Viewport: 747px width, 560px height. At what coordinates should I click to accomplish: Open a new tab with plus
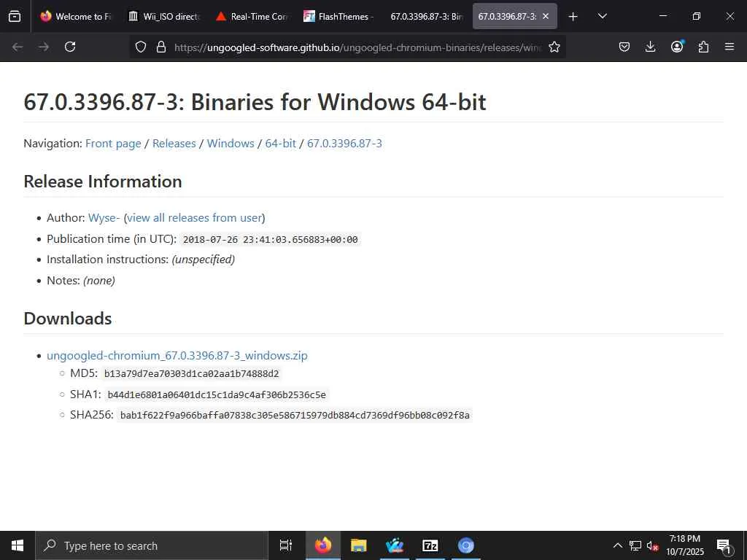[573, 17]
